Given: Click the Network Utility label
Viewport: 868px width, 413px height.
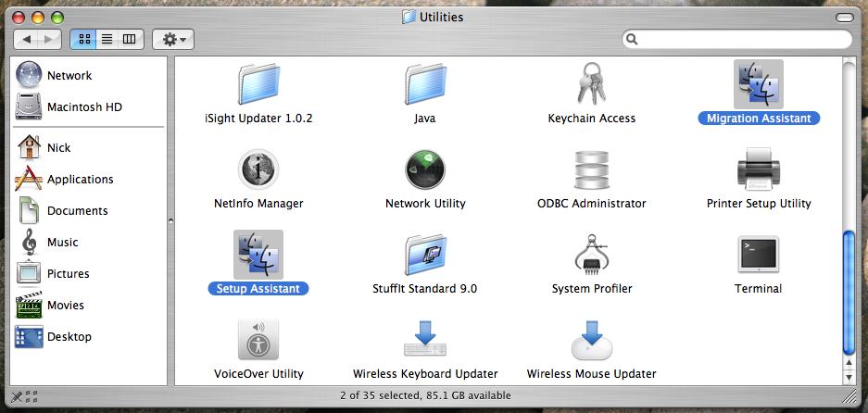Looking at the screenshot, I should [x=425, y=203].
